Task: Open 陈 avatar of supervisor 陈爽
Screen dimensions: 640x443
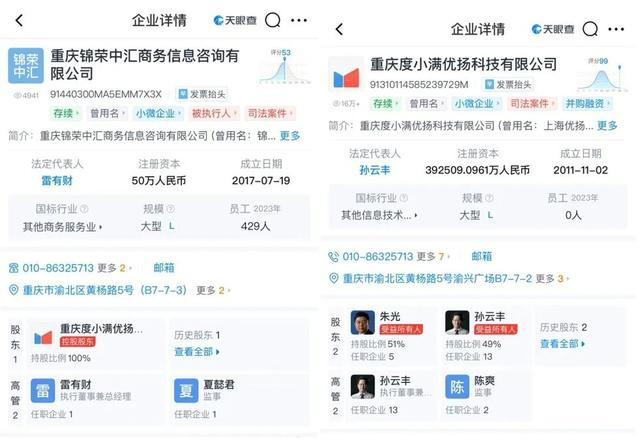Action: click(x=457, y=387)
